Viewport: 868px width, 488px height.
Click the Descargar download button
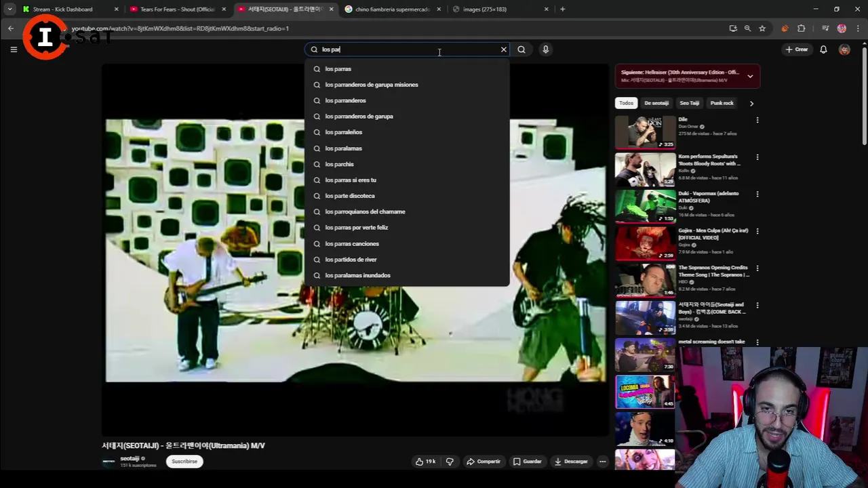click(x=571, y=462)
